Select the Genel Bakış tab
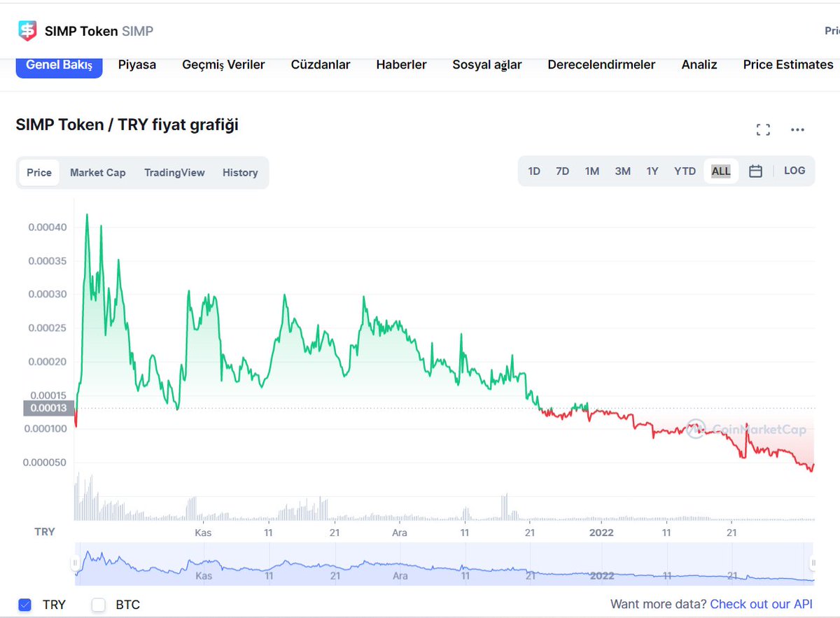Image resolution: width=840 pixels, height=618 pixels. [59, 64]
